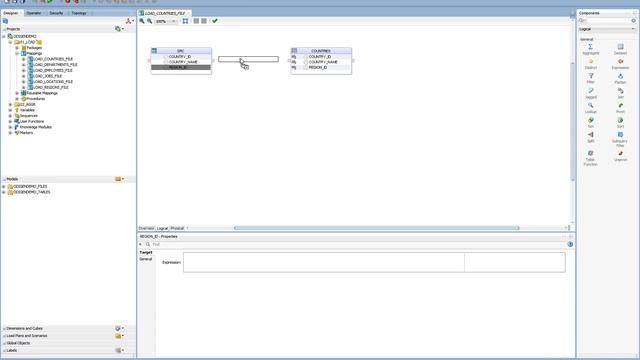Expand the Knowledge Modules node
The height and width of the screenshot is (360, 640).
(11, 127)
